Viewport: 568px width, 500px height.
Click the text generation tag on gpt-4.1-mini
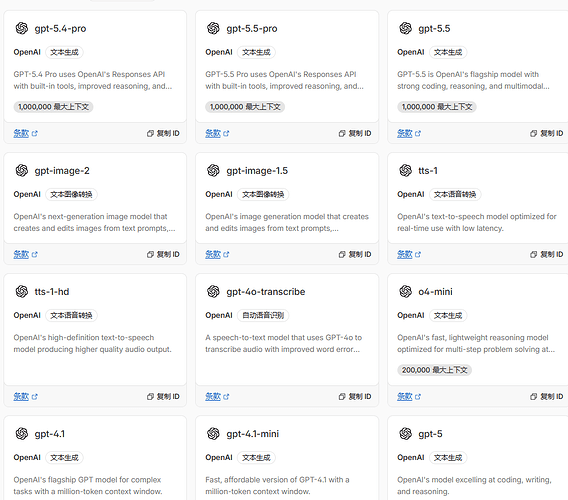[256, 457]
